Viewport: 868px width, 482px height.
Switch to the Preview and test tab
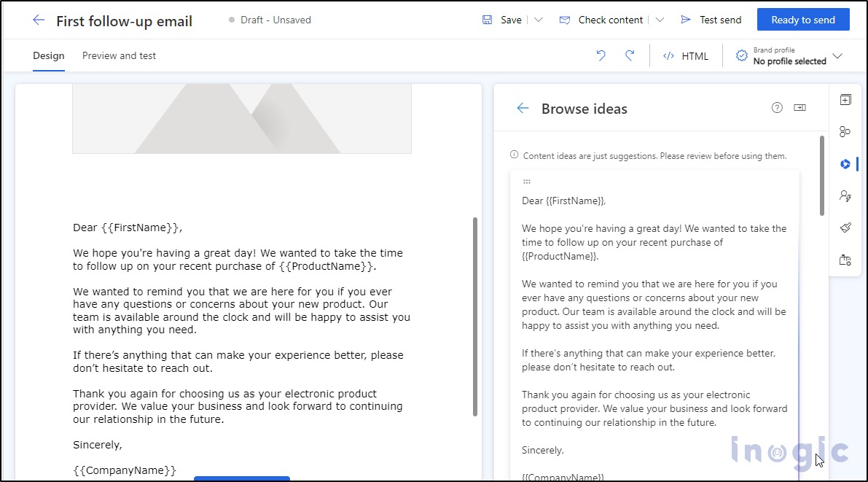point(119,55)
